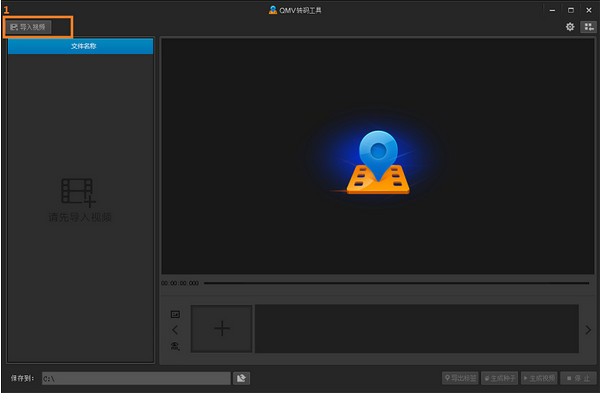Image resolution: width=600 pixels, height=393 pixels.
Task: Click the film-strip add video placeholder icon
Action: pos(78,192)
